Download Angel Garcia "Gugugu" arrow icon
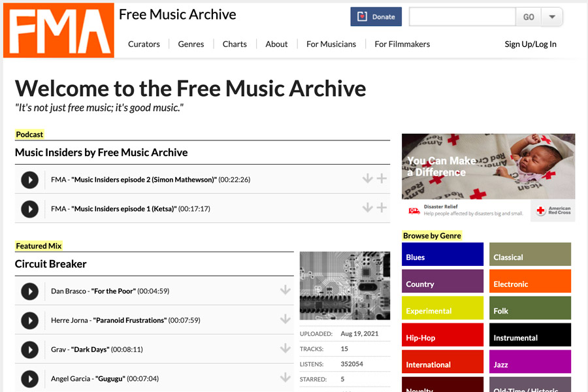Image resolution: width=588 pixels, height=392 pixels. coord(286,378)
